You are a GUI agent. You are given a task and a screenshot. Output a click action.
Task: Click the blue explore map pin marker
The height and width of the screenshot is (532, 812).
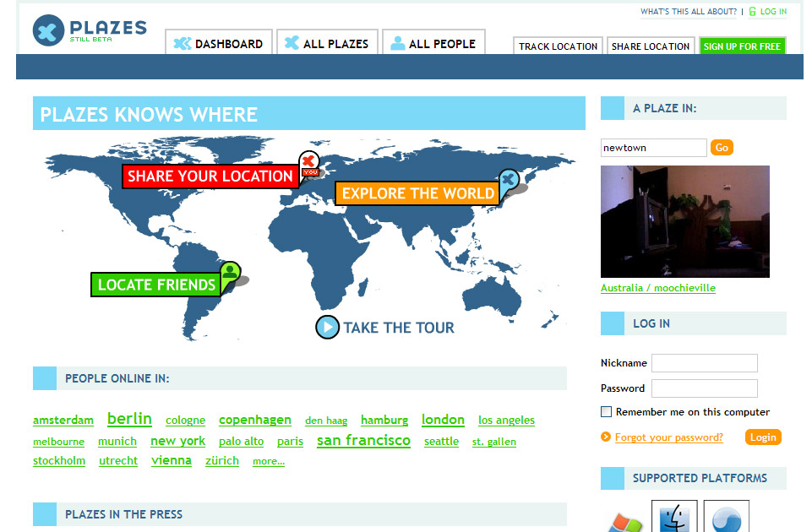[x=509, y=183]
